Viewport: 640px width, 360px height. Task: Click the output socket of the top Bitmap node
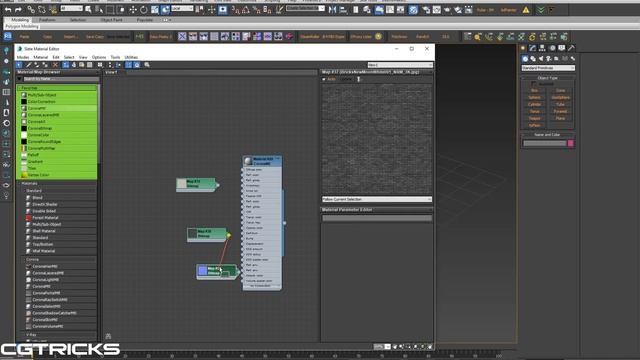point(218,185)
